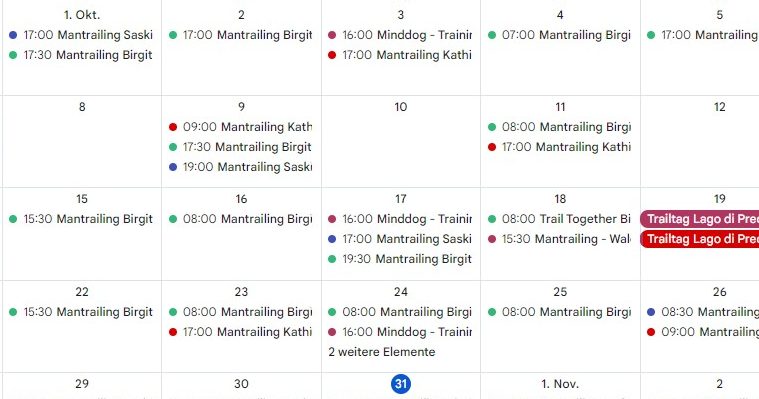Open 17:30 Mantrailing Birgit event on October 1
This screenshot has width=759, height=399.
[x=81, y=55]
